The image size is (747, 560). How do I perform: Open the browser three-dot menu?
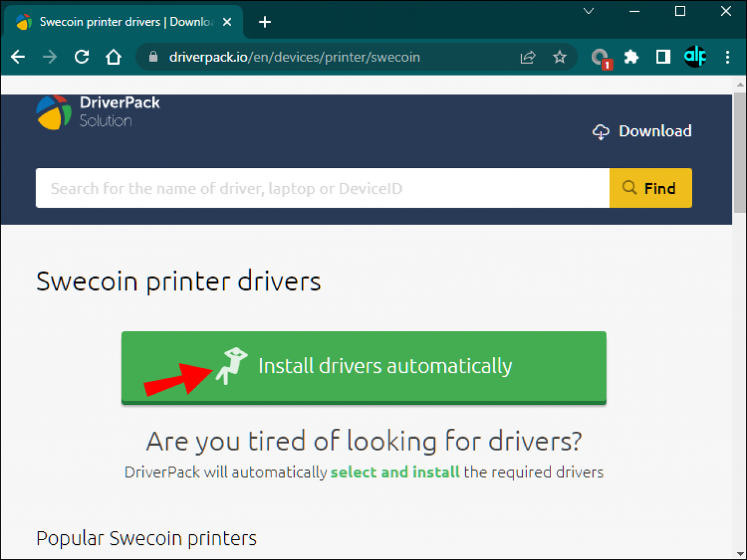[x=727, y=57]
